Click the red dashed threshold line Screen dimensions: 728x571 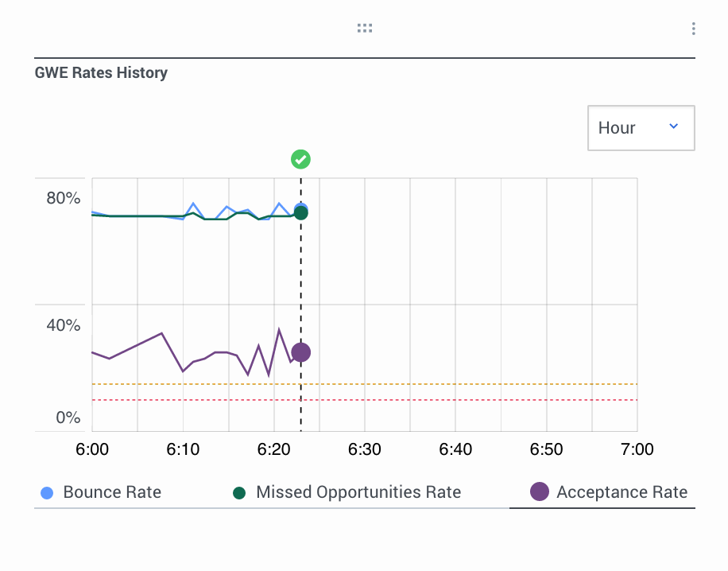pos(477,400)
